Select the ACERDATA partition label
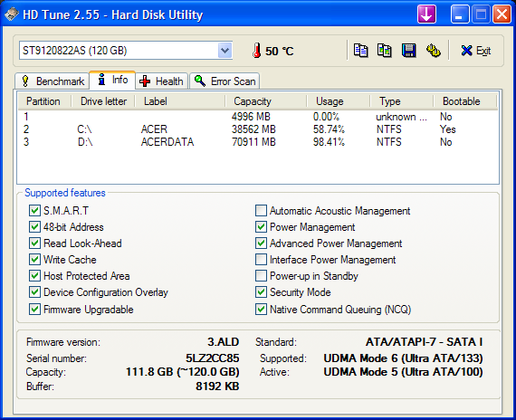Screen dimensions: 516x420 (167, 142)
